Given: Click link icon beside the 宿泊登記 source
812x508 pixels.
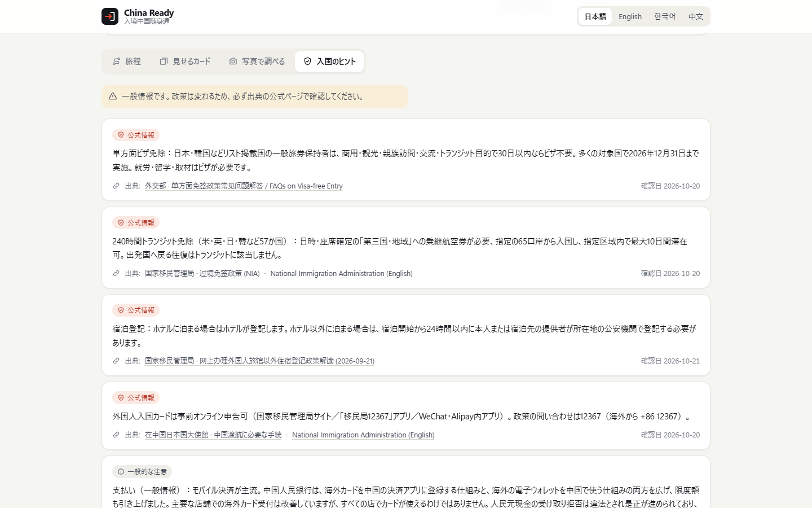Looking at the screenshot, I should (x=116, y=361).
